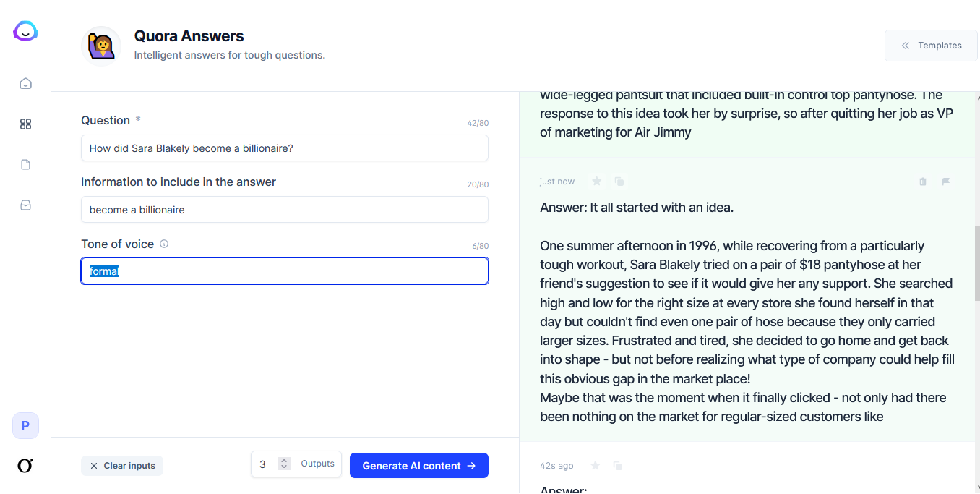Screen dimensions: 980x494
Task: Open the documents icon in sidebar
Action: [25, 165]
